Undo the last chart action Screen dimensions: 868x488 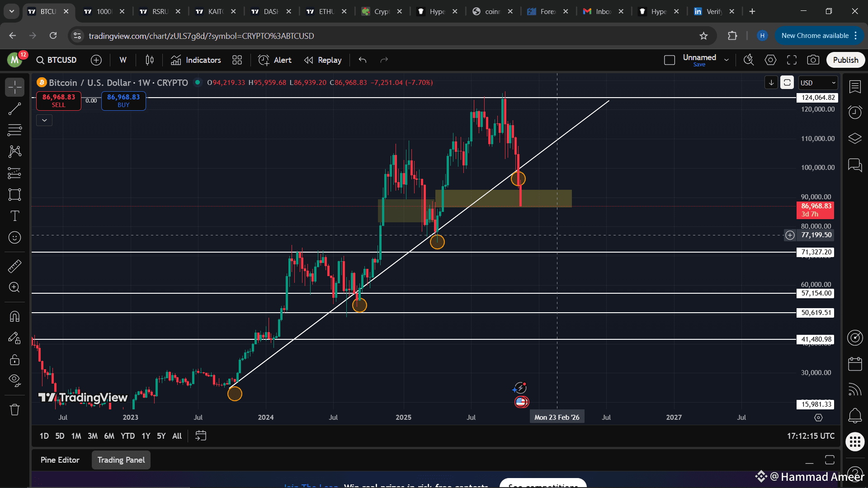tap(363, 60)
